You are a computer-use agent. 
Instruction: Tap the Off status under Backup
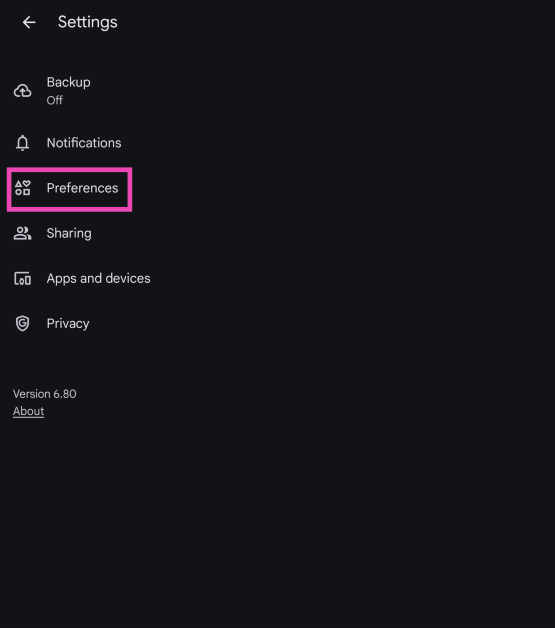54,100
